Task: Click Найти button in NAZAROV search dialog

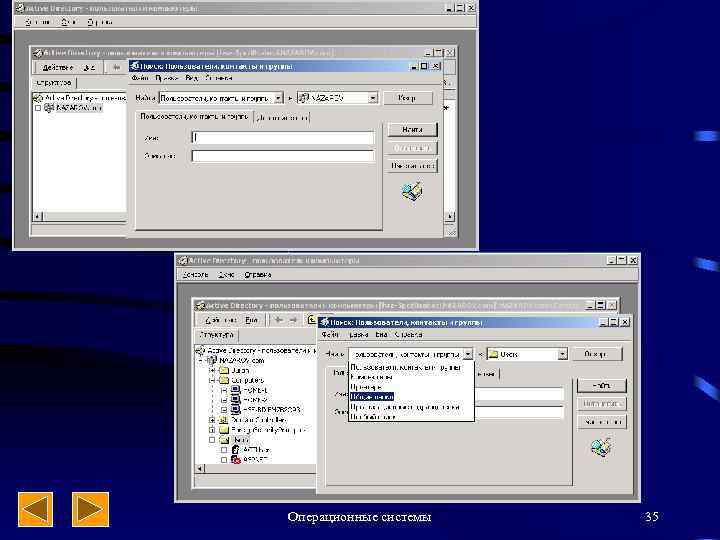Action: (x=412, y=130)
